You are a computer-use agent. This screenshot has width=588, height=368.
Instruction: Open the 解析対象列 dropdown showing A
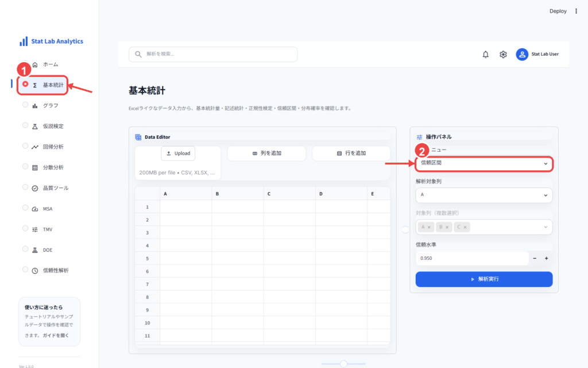(483, 195)
